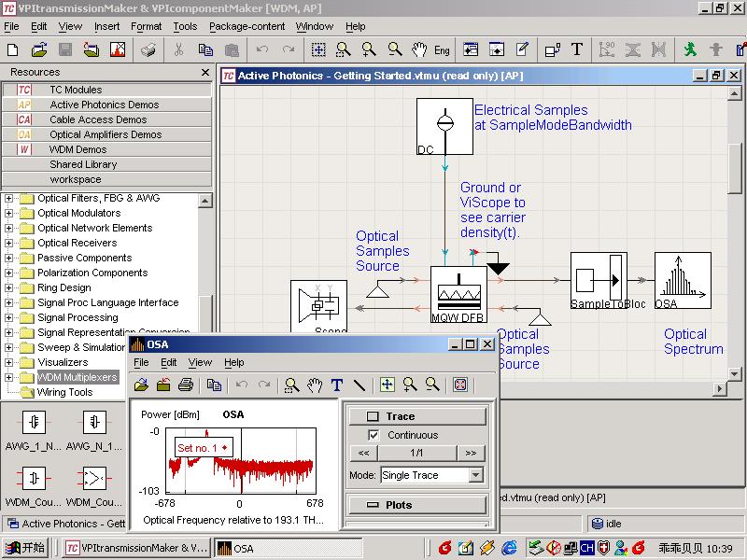Image resolution: width=747 pixels, height=560 pixels.
Task: Click the Windows Start button
Action: point(24,548)
